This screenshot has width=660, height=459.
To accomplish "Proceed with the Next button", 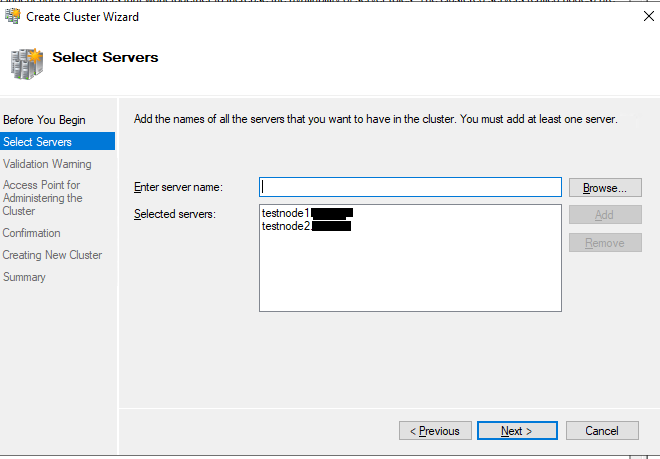I will click(x=517, y=431).
